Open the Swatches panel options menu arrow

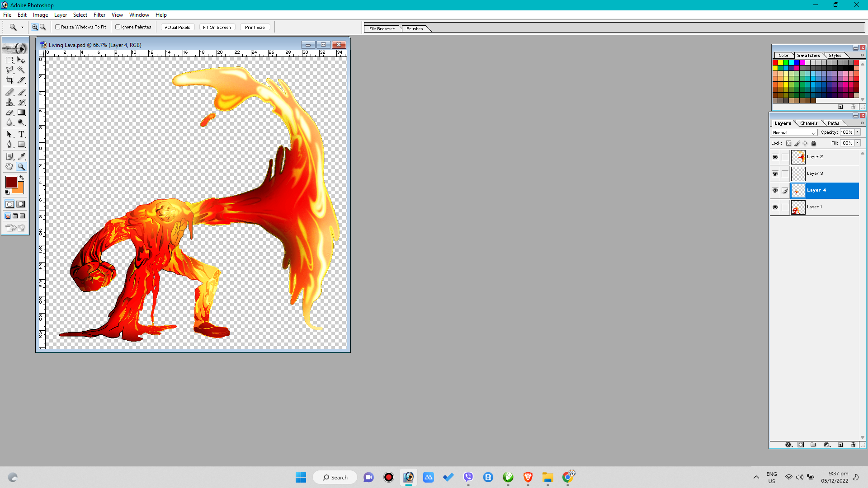[x=862, y=55]
